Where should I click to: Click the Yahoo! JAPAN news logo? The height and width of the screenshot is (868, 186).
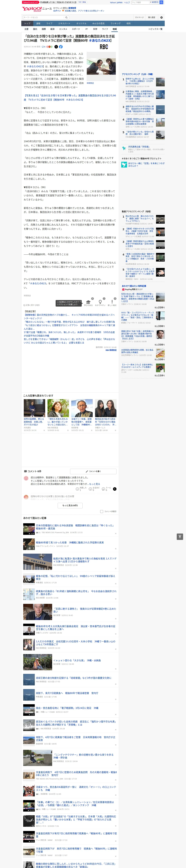37,9
